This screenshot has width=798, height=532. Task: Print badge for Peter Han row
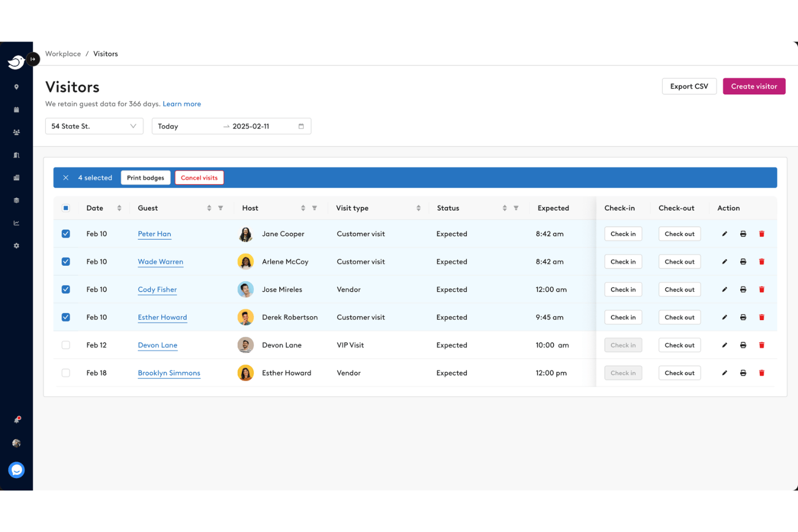(743, 234)
